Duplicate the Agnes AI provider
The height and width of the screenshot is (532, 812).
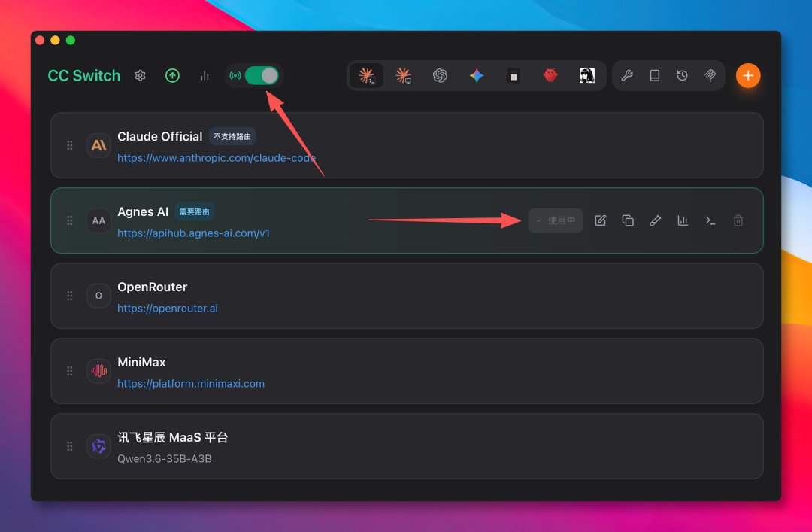point(628,220)
